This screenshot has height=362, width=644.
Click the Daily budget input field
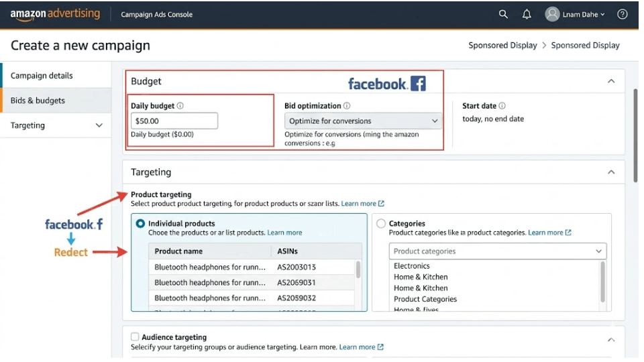(174, 121)
